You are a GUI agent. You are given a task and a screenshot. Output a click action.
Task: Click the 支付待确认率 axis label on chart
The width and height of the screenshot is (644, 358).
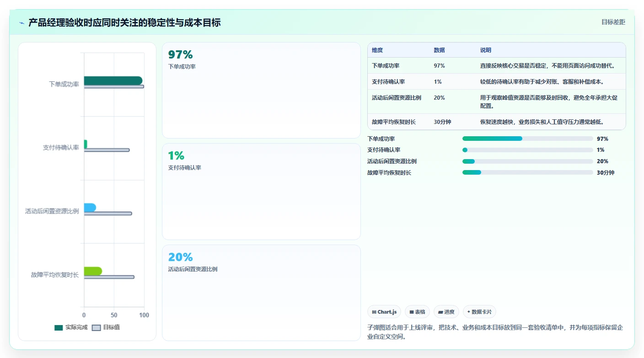point(61,148)
